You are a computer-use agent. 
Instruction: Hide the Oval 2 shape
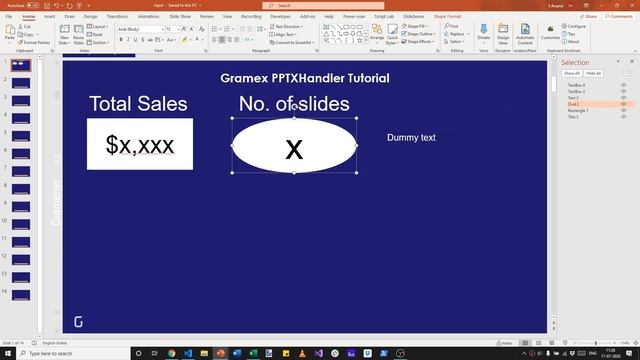[x=623, y=104]
